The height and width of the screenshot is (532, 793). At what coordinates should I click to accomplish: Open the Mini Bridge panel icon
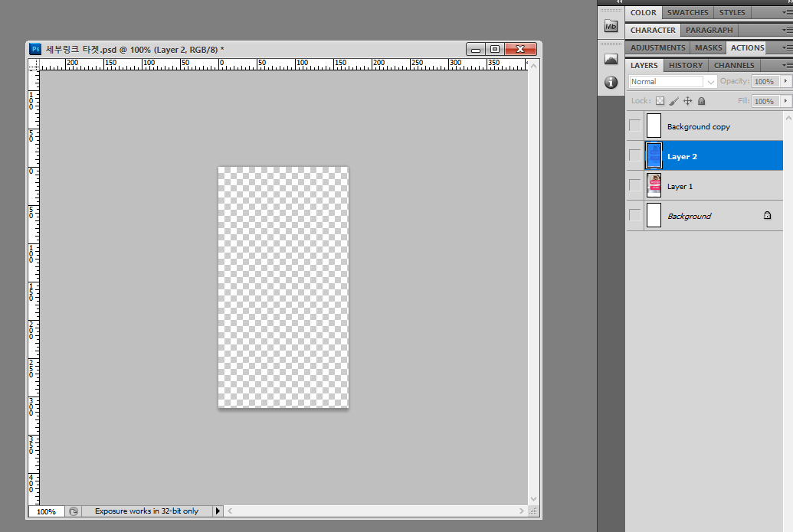tap(611, 26)
